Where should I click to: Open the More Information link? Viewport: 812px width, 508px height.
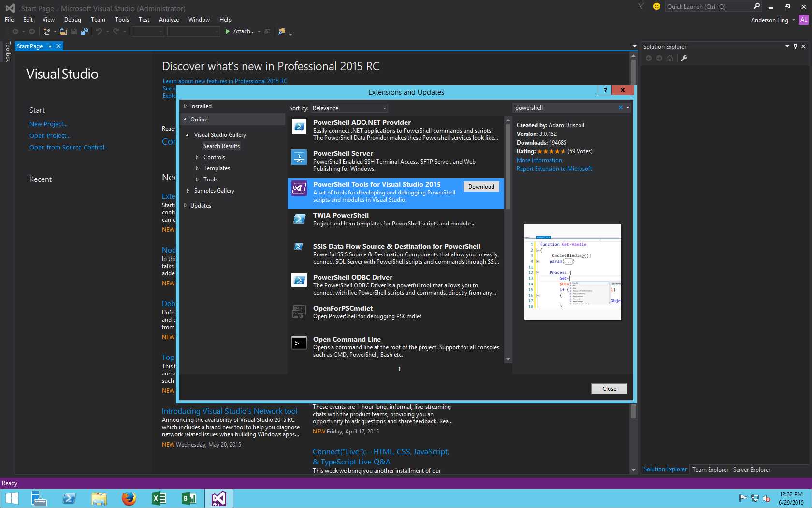(539, 160)
